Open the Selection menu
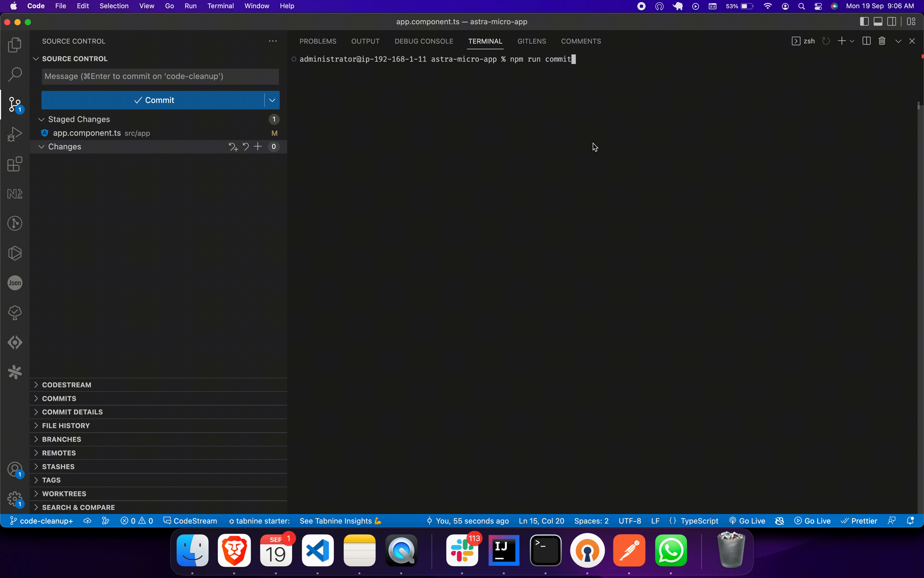The height and width of the screenshot is (578, 924). point(114,6)
